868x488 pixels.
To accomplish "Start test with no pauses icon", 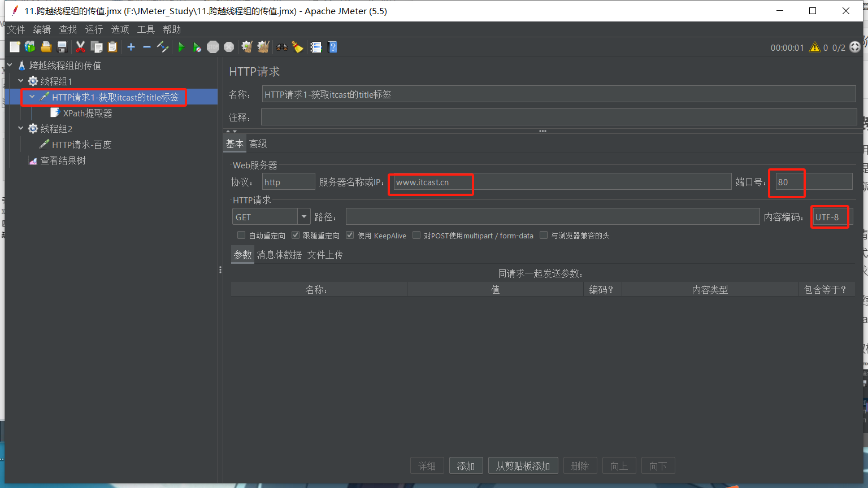I will [197, 47].
